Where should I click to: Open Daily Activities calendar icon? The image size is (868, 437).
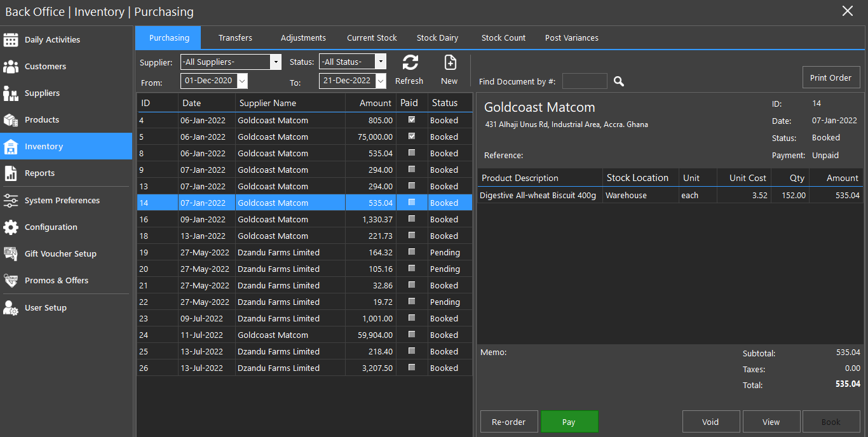[x=11, y=39]
